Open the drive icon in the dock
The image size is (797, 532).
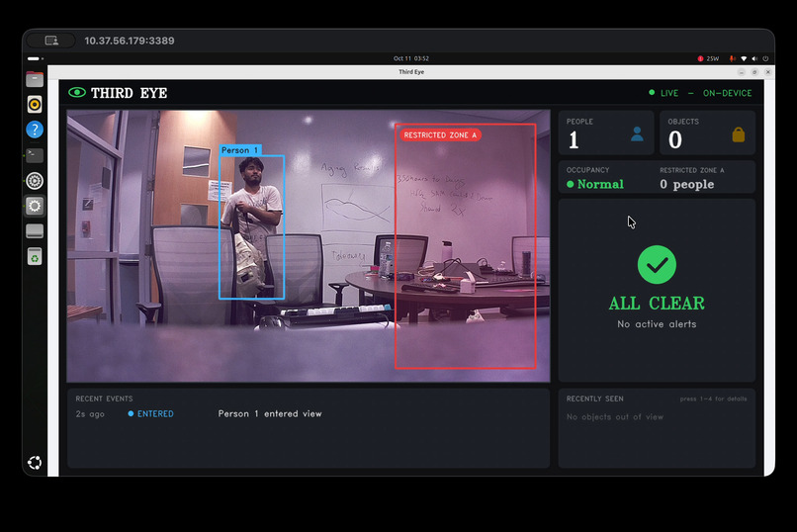[35, 231]
